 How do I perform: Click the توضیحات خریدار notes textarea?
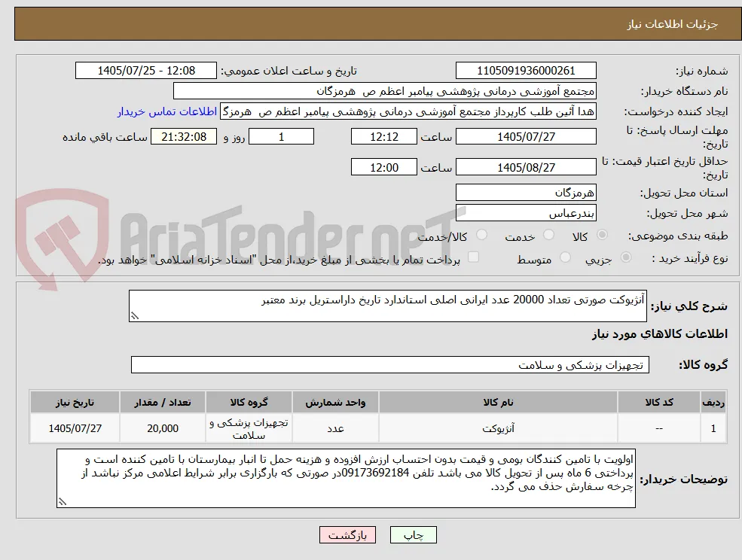[346, 479]
